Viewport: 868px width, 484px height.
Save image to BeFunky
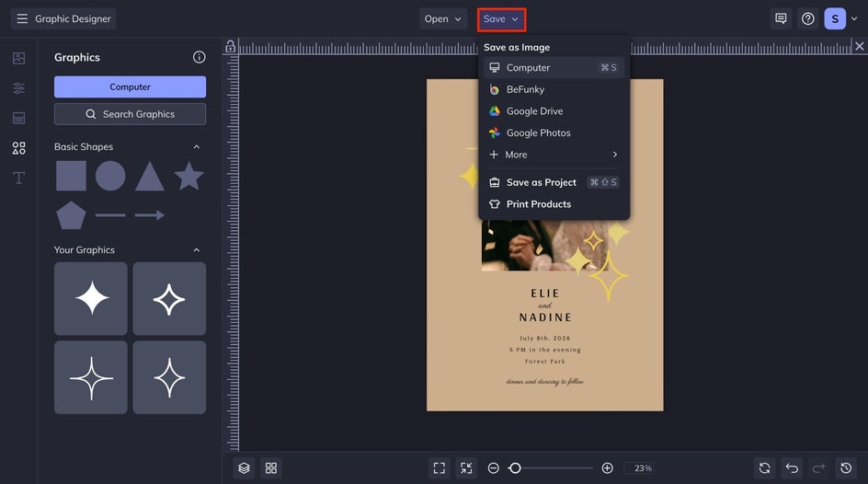tap(554, 89)
